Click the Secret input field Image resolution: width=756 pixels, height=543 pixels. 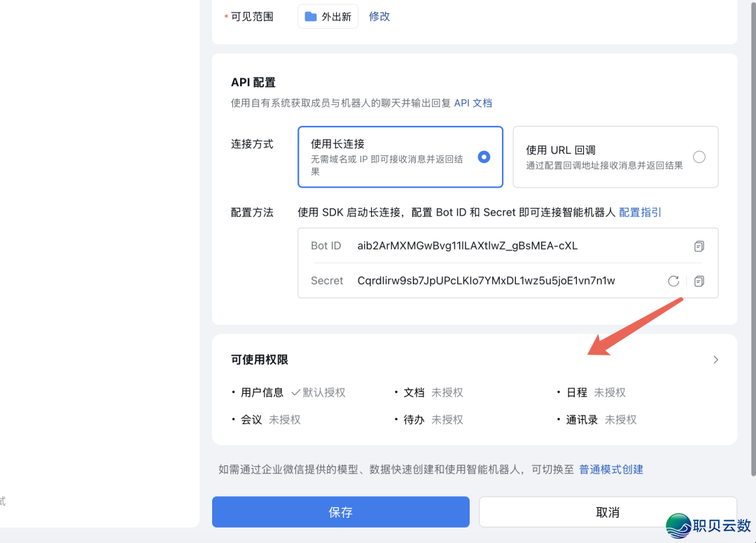pyautogui.click(x=490, y=281)
